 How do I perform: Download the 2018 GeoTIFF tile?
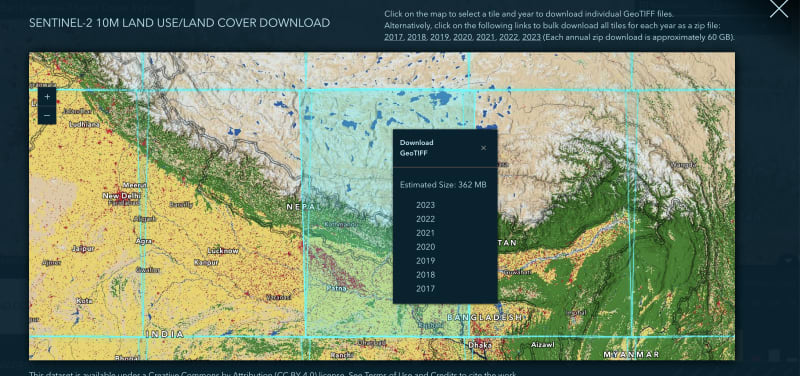426,274
